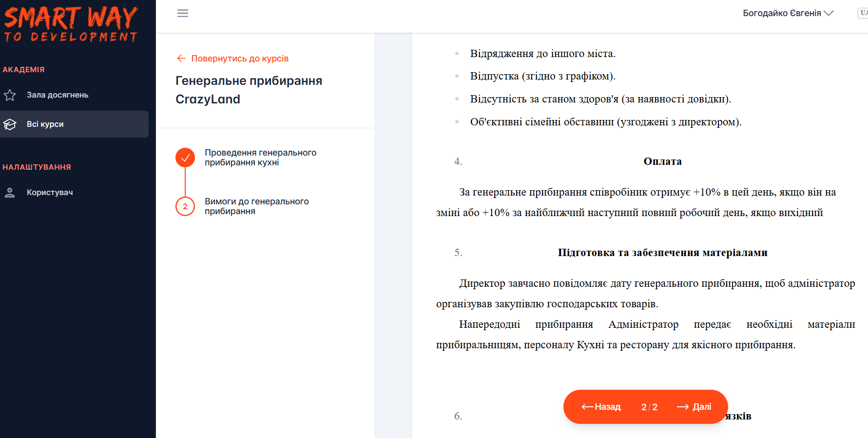Screen dimensions: 868x438
Task: Open Зала досягнень menu item
Action: [74, 95]
